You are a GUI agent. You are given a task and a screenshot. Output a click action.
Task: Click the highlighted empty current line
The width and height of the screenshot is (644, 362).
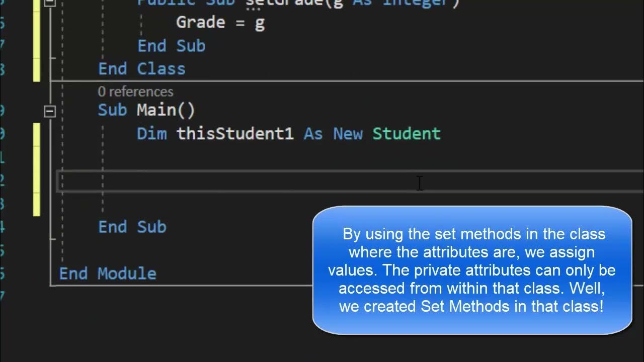(x=252, y=181)
